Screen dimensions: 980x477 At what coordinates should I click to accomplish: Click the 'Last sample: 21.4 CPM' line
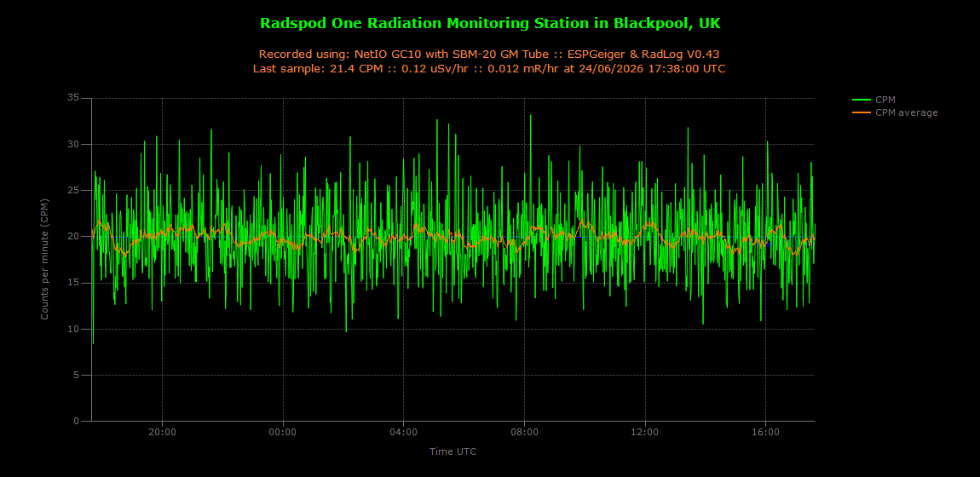tap(490, 68)
